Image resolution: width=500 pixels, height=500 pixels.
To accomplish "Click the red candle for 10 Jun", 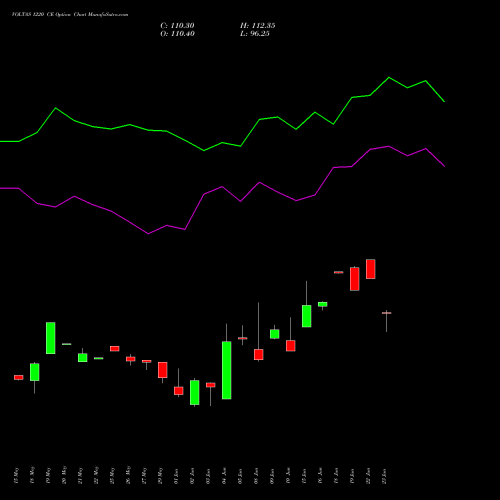I will point(291,346).
